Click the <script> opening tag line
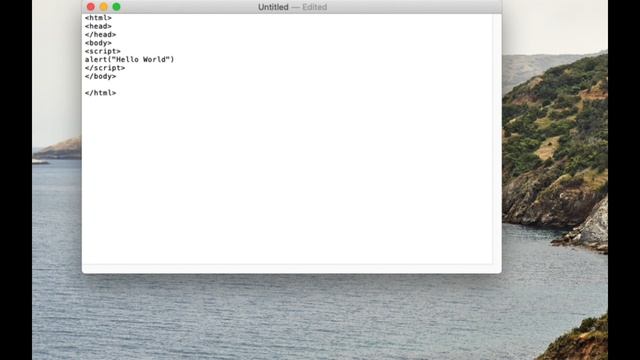This screenshot has height=360, width=640. 102,51
